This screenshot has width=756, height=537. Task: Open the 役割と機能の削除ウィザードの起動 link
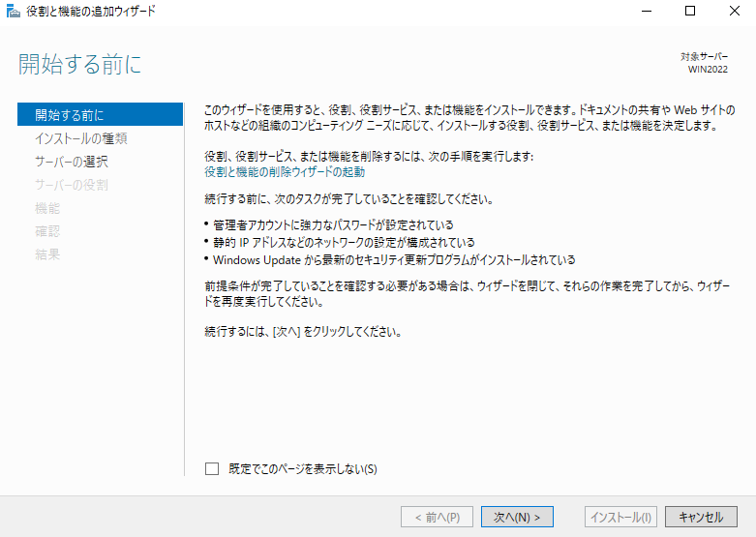[x=285, y=171]
